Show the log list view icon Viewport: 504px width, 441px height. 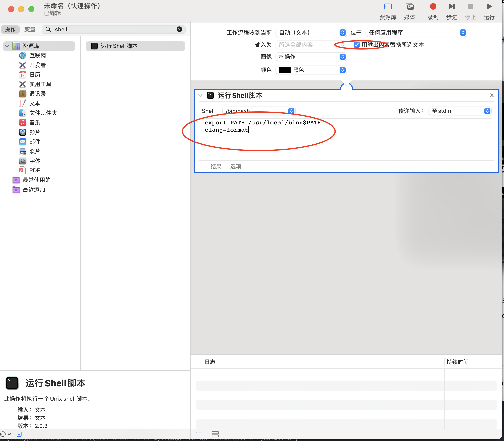[x=199, y=434]
